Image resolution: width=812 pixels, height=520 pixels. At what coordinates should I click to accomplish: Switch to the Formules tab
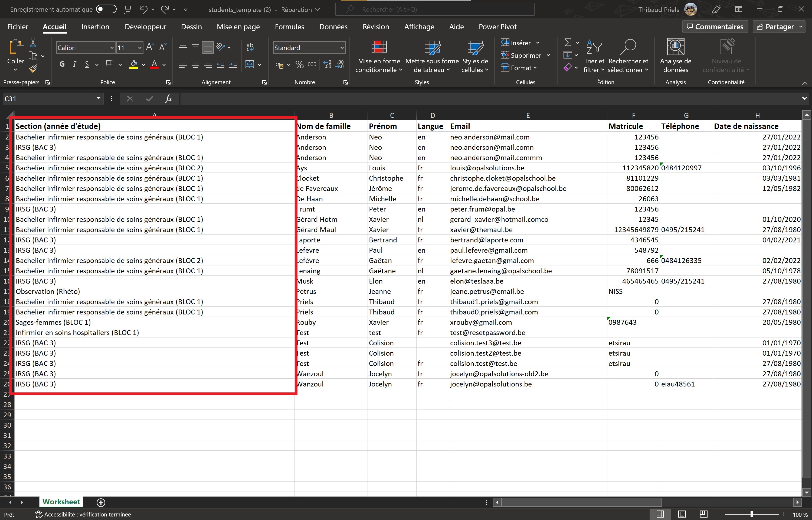pos(289,27)
